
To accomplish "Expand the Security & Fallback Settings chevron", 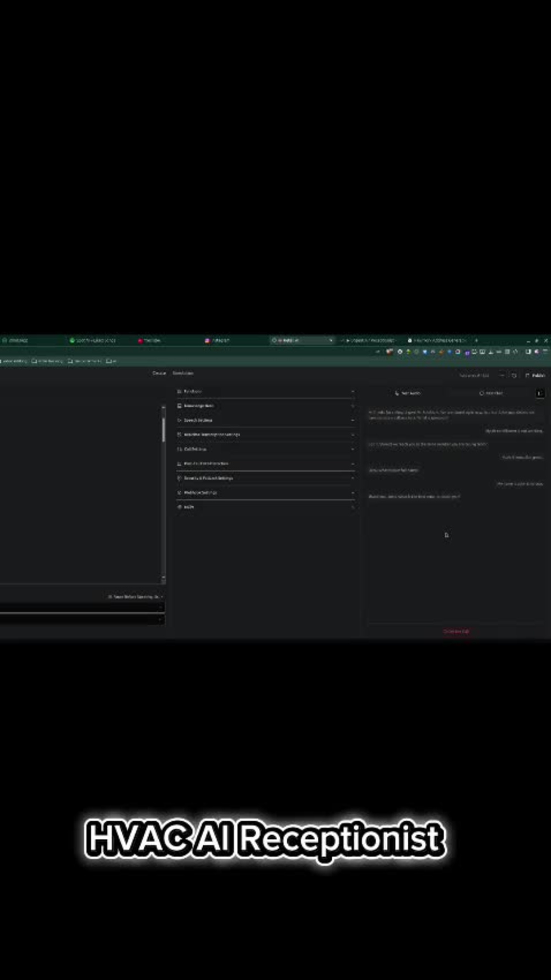I will point(353,478).
